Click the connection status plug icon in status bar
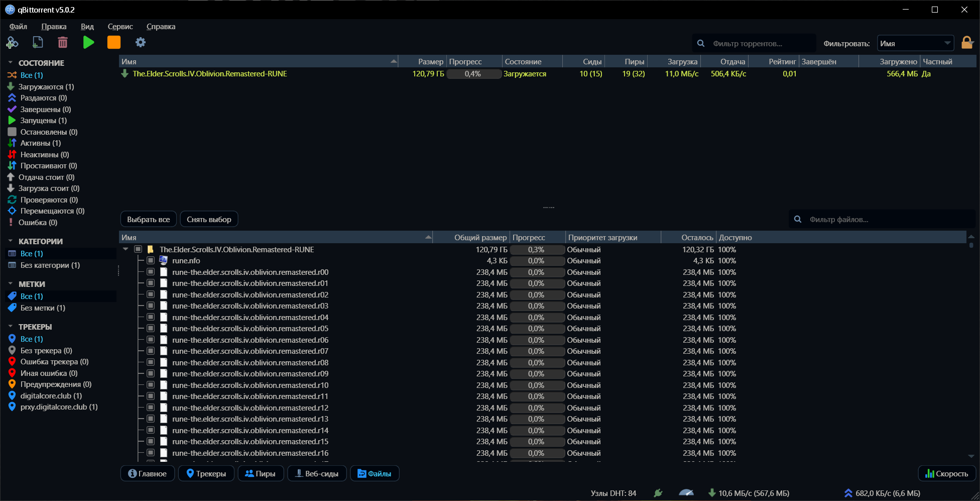Viewport: 980px width, 501px height. [x=658, y=493]
